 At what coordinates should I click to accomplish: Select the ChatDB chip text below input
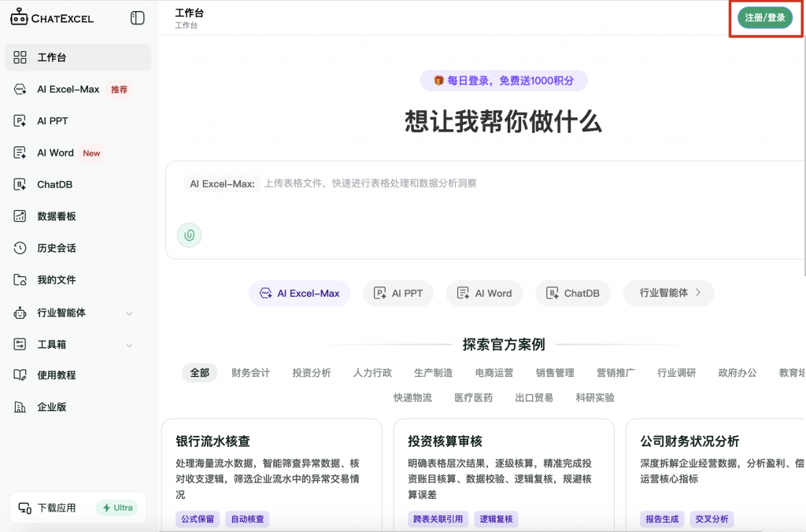582,294
